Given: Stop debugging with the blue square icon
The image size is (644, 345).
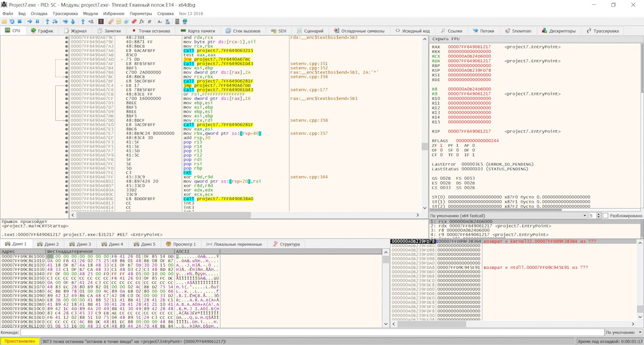Looking at the screenshot, I should (19, 21).
